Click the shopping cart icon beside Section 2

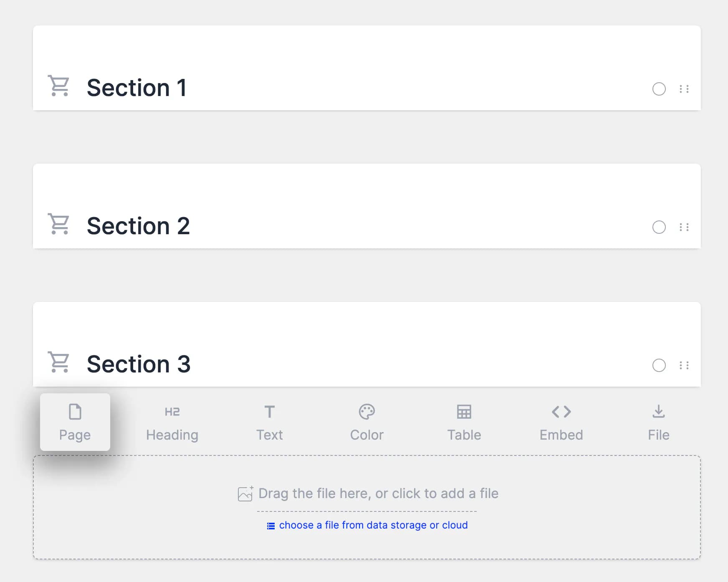pyautogui.click(x=59, y=224)
